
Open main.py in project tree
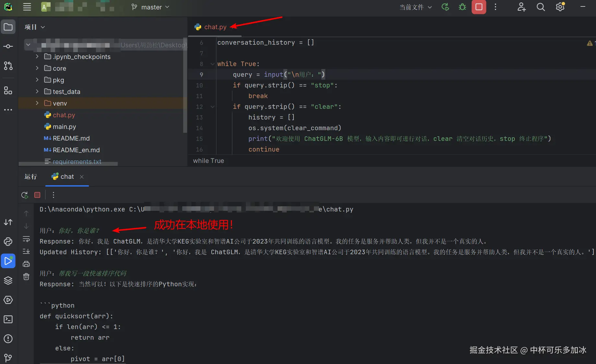tap(64, 127)
